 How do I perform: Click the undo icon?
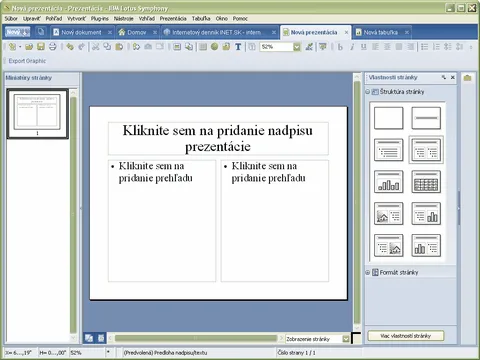(x=70, y=47)
